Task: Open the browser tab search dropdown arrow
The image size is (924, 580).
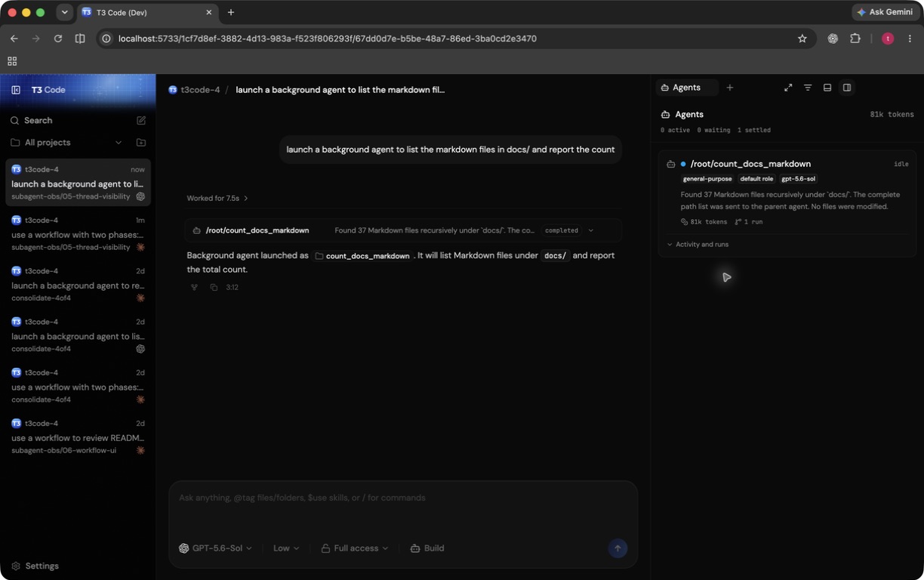Action: click(65, 12)
